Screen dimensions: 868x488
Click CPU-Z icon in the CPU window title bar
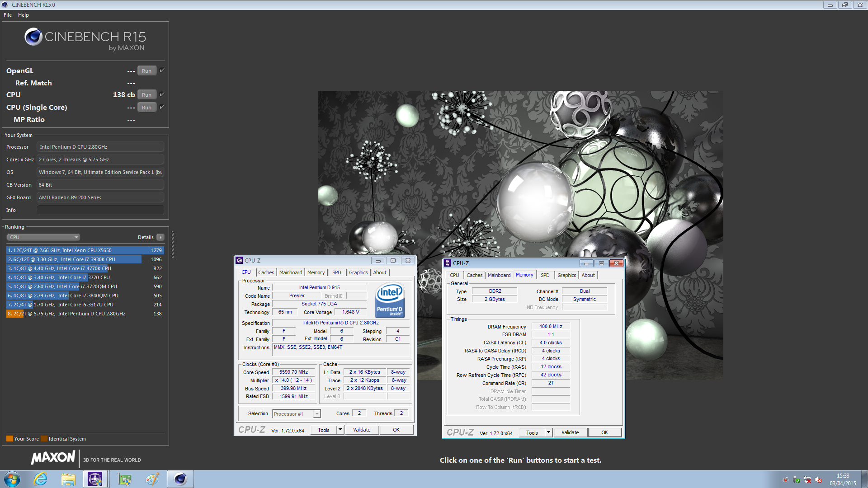pyautogui.click(x=239, y=260)
